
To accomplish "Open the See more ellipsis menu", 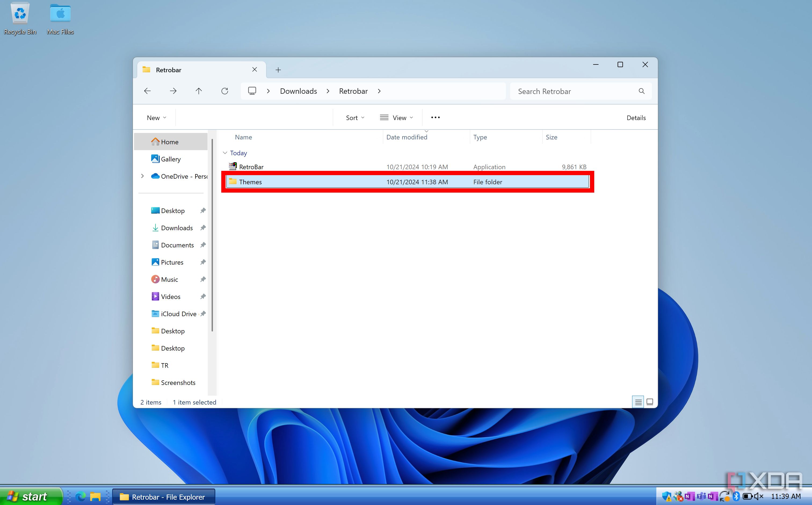I will tap(435, 117).
